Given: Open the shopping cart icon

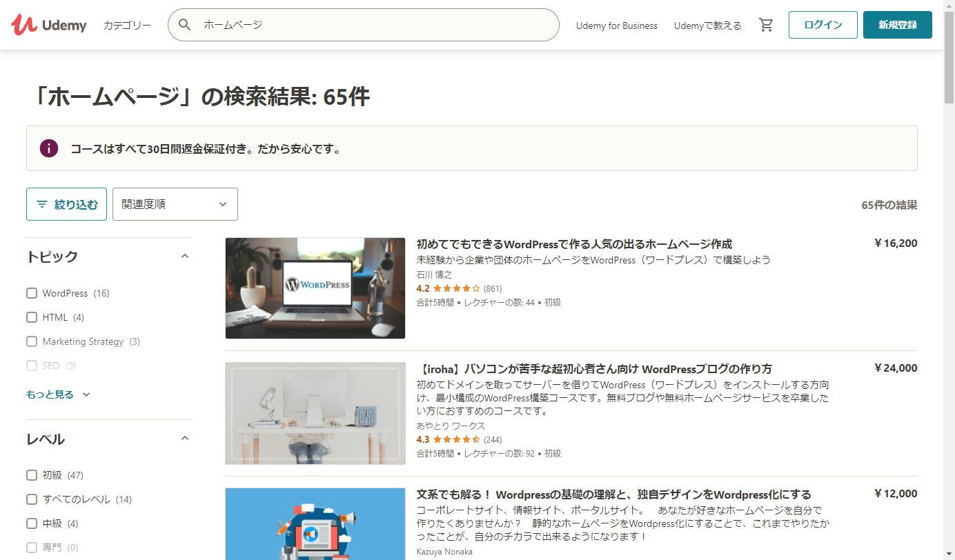Looking at the screenshot, I should coord(766,25).
